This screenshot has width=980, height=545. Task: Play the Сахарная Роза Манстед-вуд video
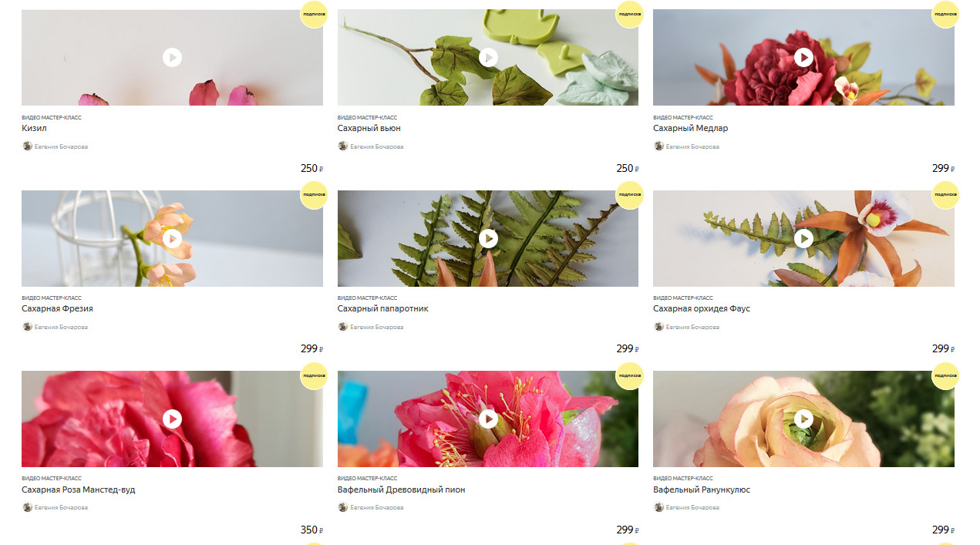click(172, 419)
